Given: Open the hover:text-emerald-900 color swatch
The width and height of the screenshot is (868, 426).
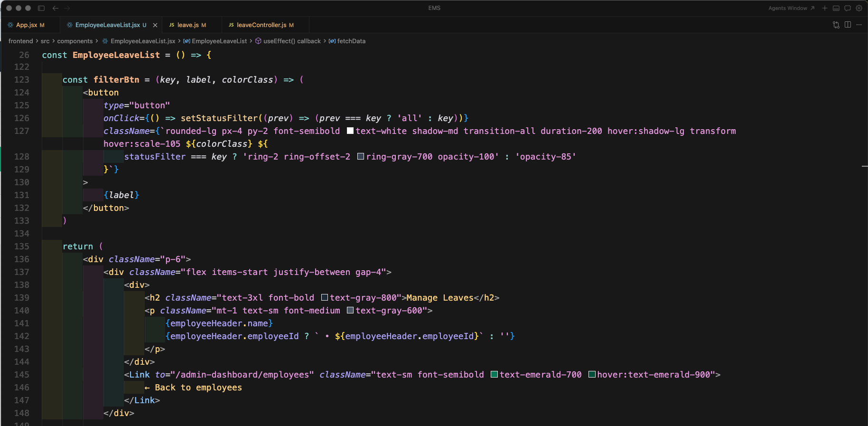Looking at the screenshot, I should click(592, 374).
